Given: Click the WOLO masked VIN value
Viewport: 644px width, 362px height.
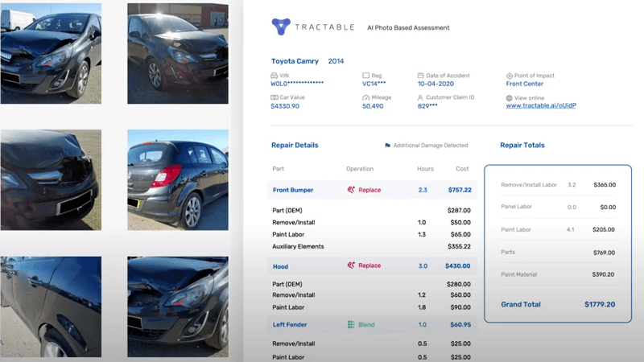Looking at the screenshot, I should [x=297, y=84].
